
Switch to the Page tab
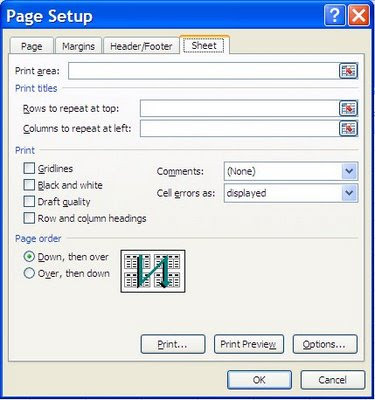tap(32, 46)
